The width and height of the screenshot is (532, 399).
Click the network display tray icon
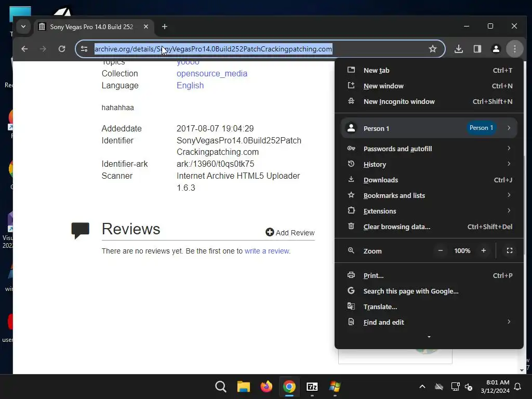(x=455, y=387)
